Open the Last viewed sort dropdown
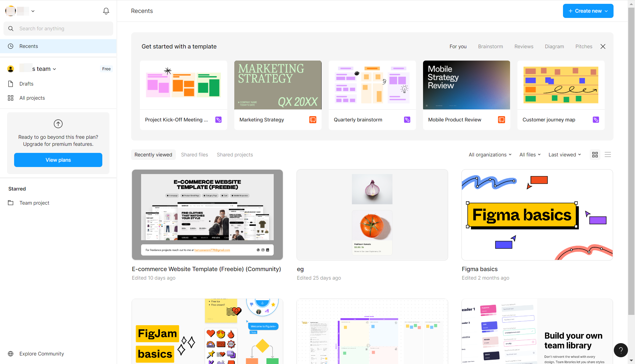 [565, 155]
